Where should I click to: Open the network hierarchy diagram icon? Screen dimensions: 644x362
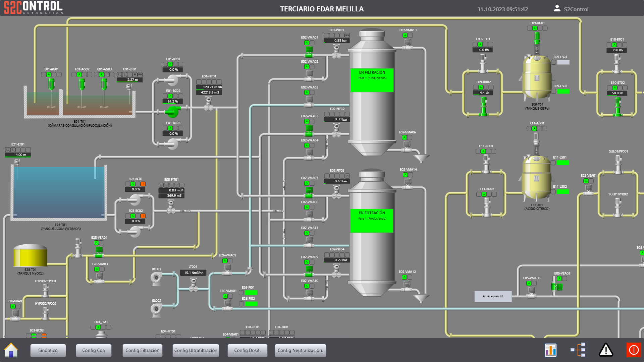(x=578, y=350)
